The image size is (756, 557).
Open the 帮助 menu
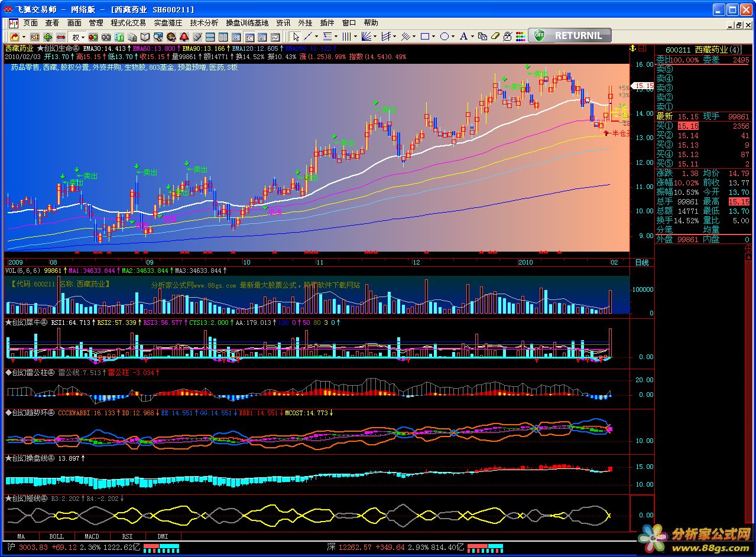pos(371,23)
